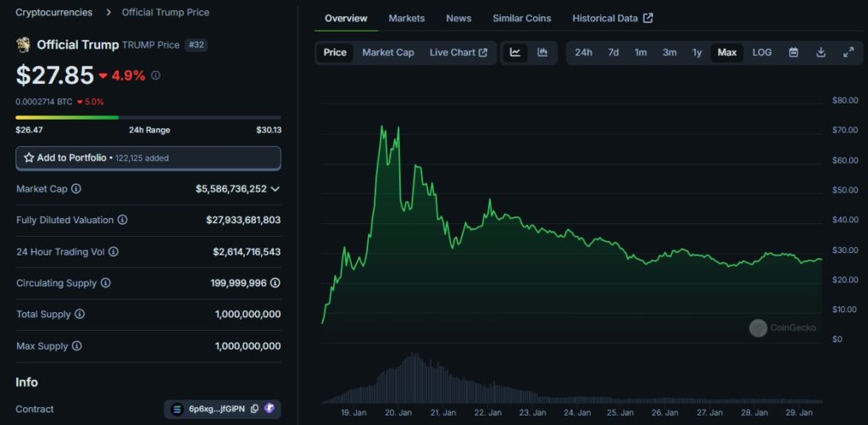
Task: Click the Official Trump coin logo
Action: coord(23,45)
